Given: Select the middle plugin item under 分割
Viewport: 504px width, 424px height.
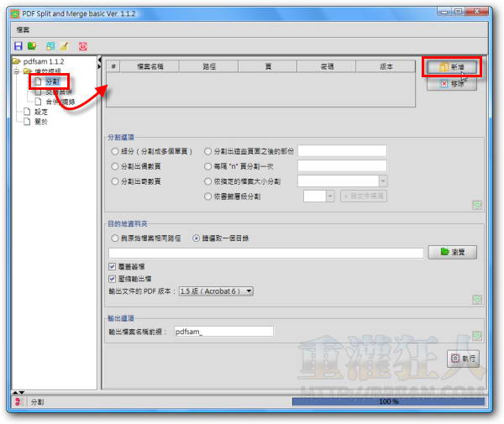Looking at the screenshot, I should [59, 92].
